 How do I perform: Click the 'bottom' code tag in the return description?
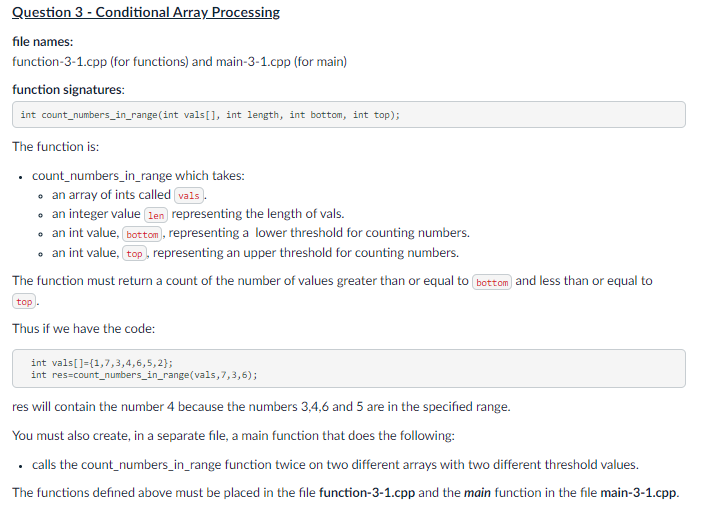point(492,283)
